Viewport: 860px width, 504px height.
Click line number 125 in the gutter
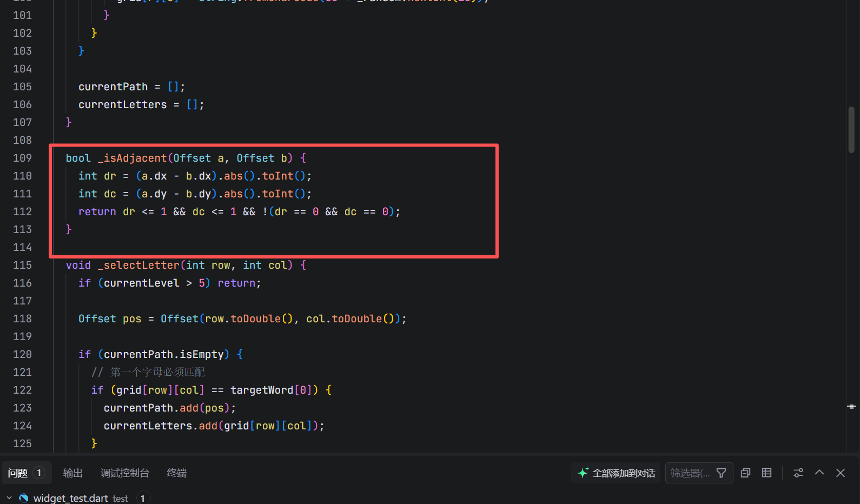point(22,443)
